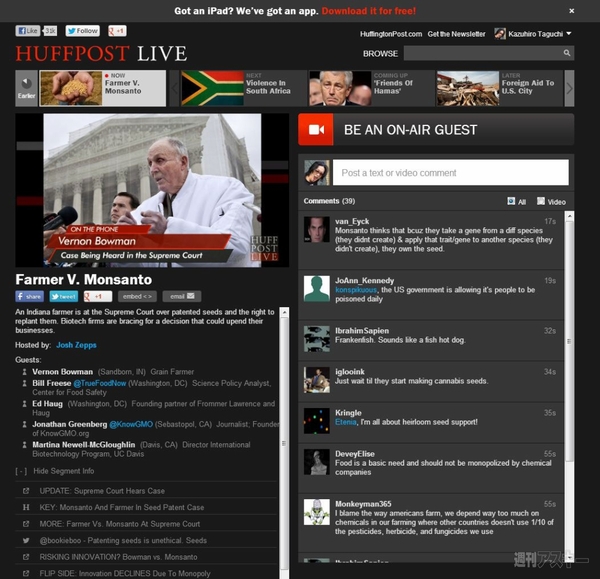Open the @TrueFoodNow Twitter link
Screen dimensions: 600x579
[x=99, y=383]
